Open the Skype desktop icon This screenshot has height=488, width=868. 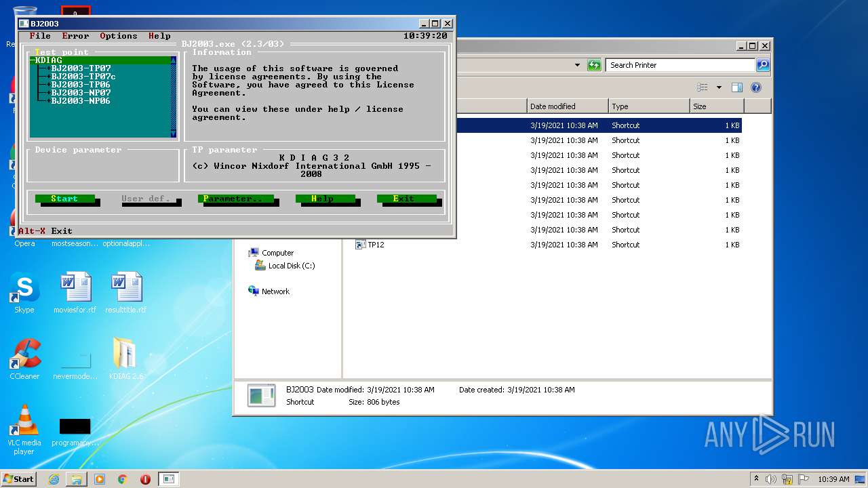[x=24, y=293]
